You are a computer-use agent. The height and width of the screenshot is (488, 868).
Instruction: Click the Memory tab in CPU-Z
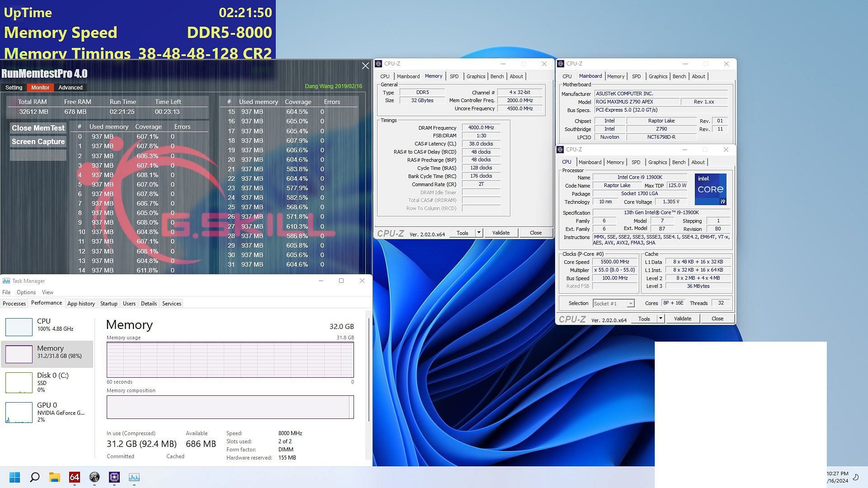pyautogui.click(x=433, y=75)
